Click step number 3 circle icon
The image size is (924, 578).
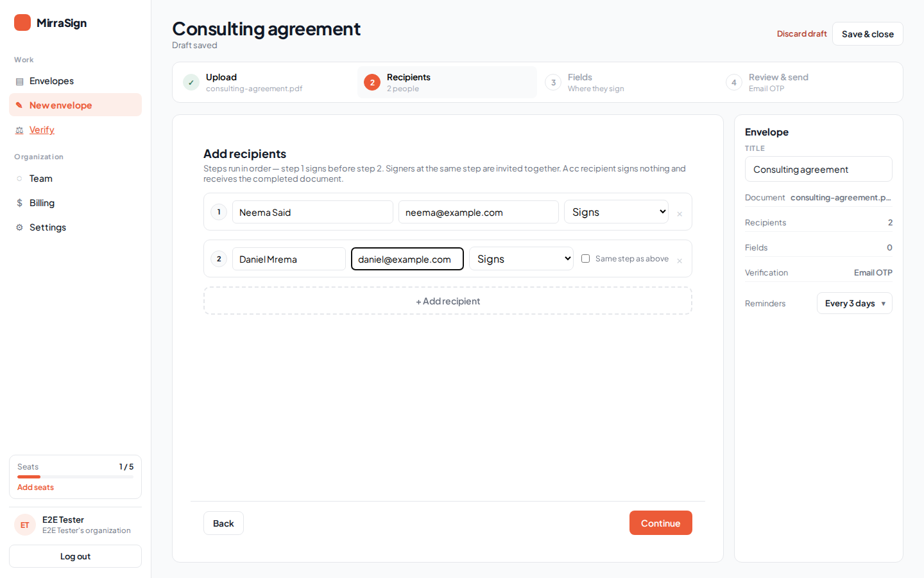[553, 82]
